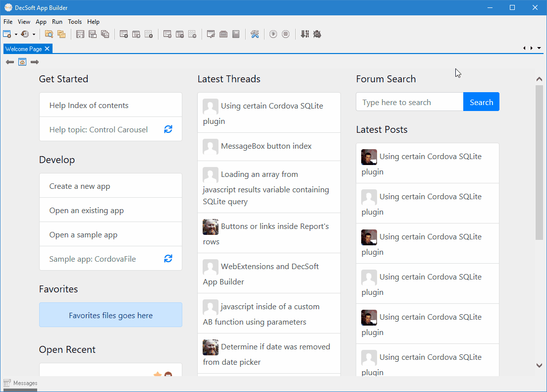This screenshot has width=547, height=392.
Task: Open the View menu
Action: click(24, 22)
